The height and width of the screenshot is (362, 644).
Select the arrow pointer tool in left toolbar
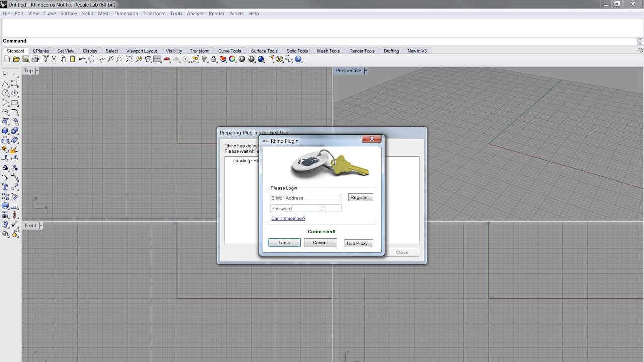(x=5, y=74)
